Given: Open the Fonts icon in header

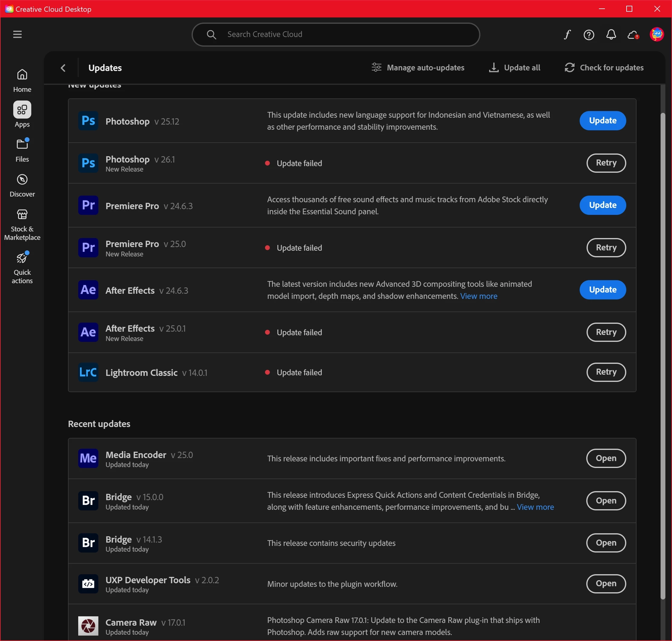Looking at the screenshot, I should (x=567, y=35).
